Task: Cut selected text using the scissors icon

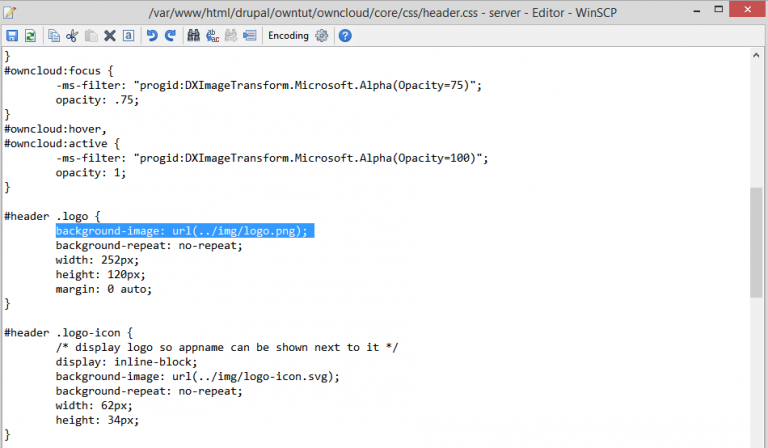Action: (x=72, y=35)
